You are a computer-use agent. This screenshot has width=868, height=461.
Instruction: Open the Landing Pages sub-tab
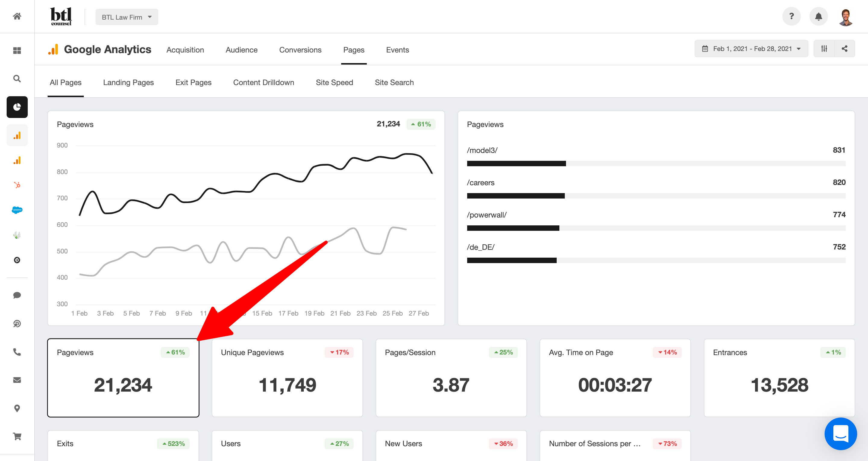pos(128,83)
